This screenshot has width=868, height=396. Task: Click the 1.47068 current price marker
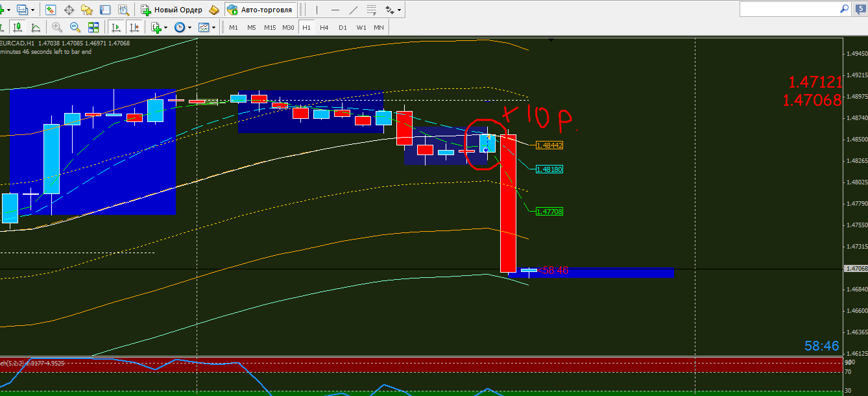click(856, 268)
